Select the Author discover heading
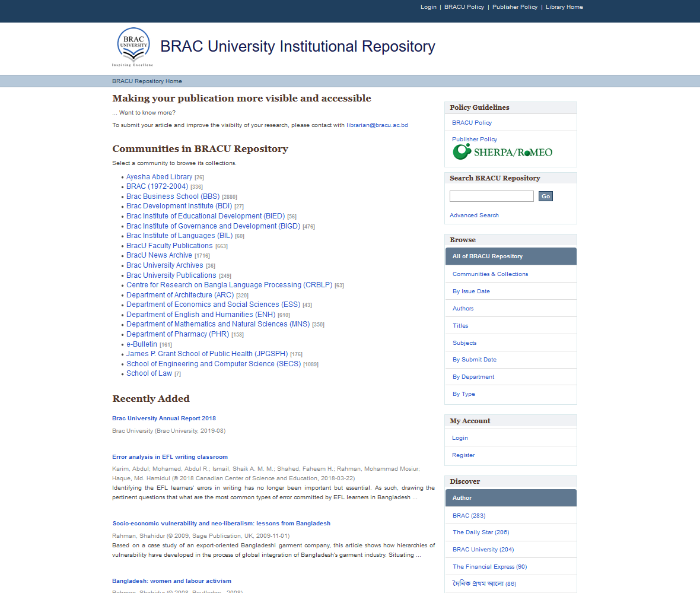The width and height of the screenshot is (700, 593). (x=511, y=498)
